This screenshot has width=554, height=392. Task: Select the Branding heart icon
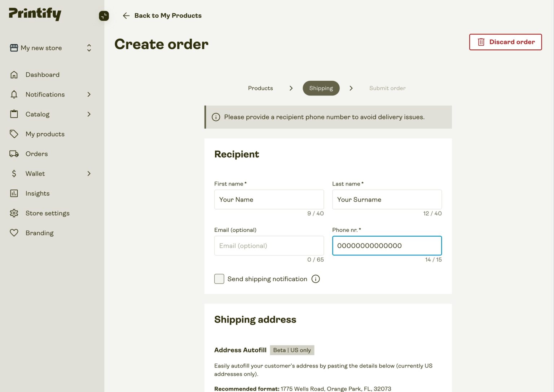(14, 233)
